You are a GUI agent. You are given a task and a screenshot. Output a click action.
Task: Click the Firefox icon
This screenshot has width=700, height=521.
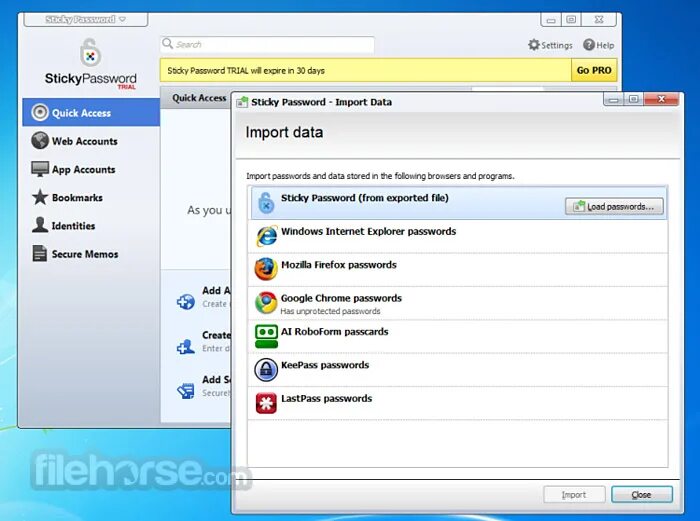pos(266,269)
